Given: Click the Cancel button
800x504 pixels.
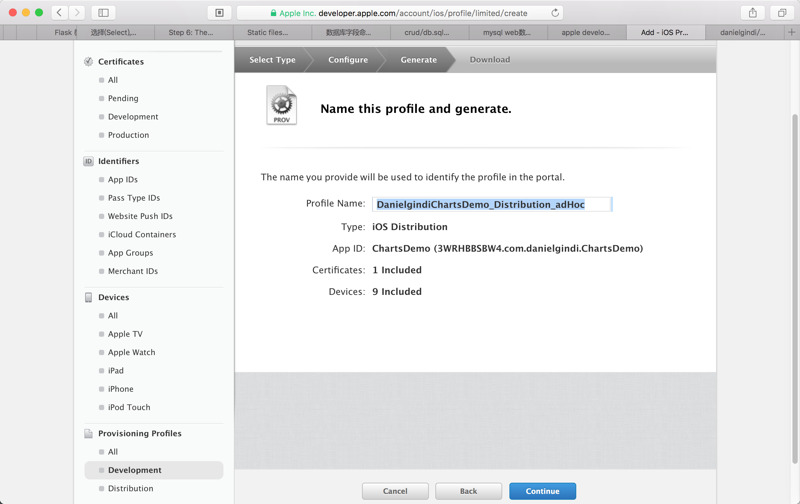Looking at the screenshot, I should coord(395,491).
